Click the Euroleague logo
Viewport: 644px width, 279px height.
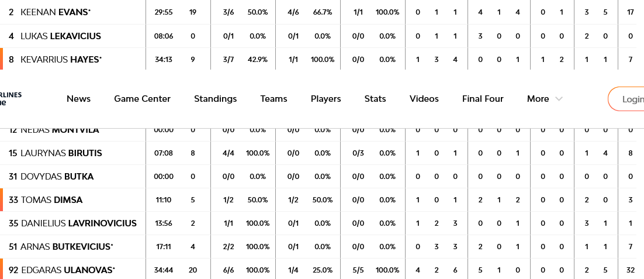(11, 98)
